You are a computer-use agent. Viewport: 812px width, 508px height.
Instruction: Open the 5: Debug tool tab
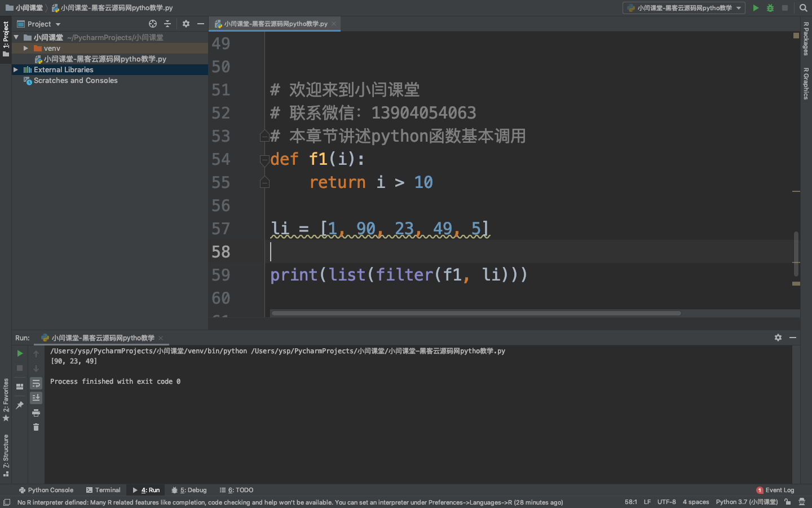pyautogui.click(x=189, y=491)
